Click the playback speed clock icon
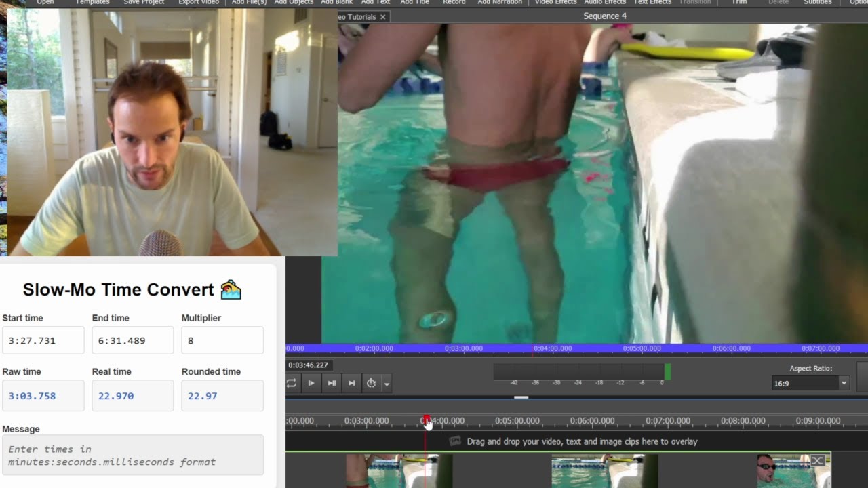The height and width of the screenshot is (488, 868). (x=371, y=383)
